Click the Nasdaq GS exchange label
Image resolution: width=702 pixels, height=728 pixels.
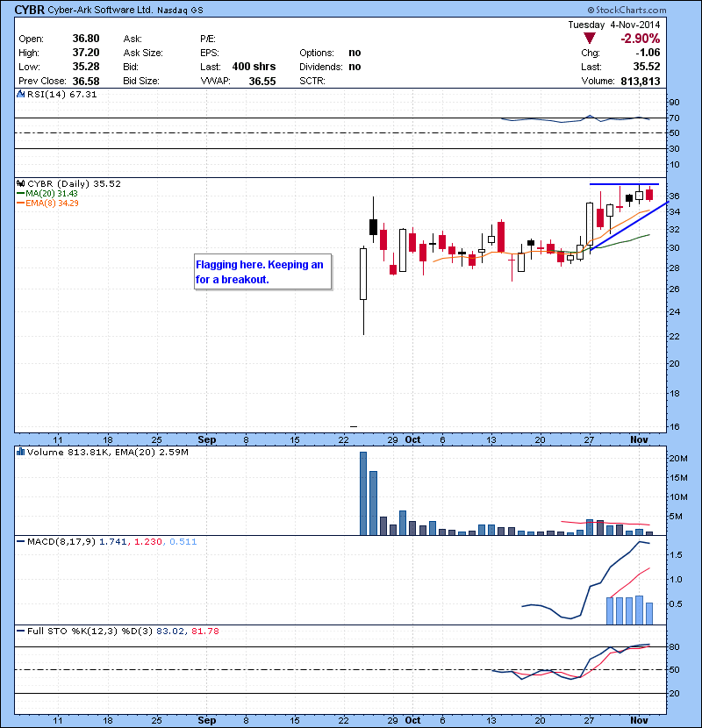click(180, 11)
